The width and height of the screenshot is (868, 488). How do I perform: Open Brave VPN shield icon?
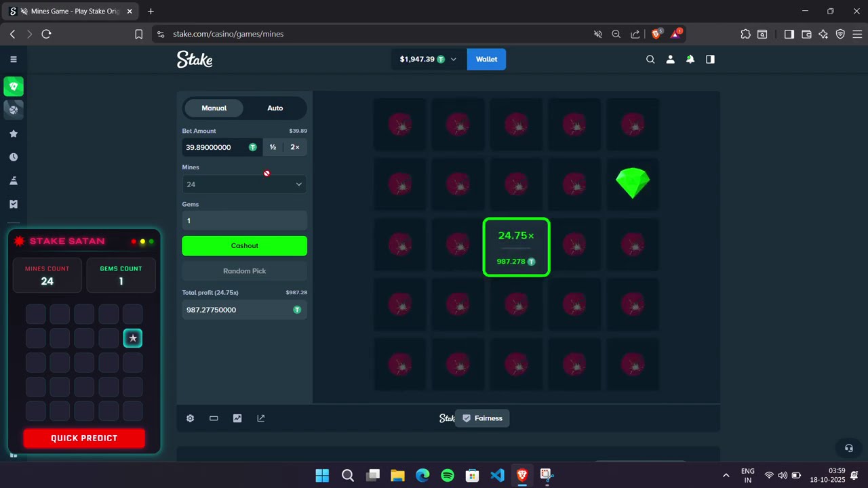pos(840,34)
